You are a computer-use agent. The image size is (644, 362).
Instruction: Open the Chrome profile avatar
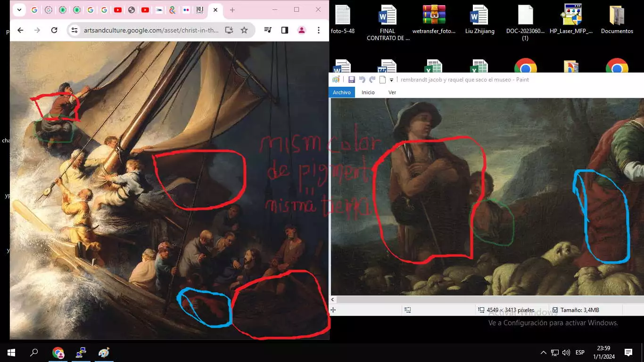click(302, 30)
